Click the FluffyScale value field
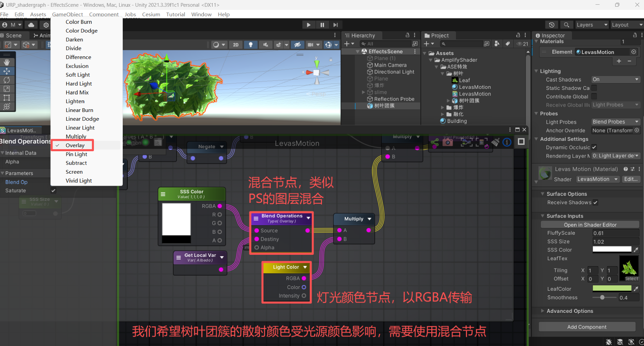Screen dimensions: 644x346 pos(615,233)
